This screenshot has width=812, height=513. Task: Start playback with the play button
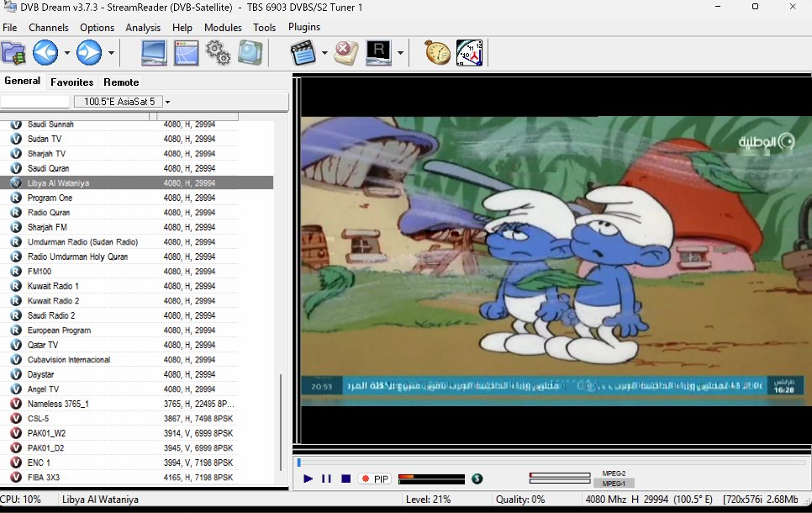[x=308, y=479]
